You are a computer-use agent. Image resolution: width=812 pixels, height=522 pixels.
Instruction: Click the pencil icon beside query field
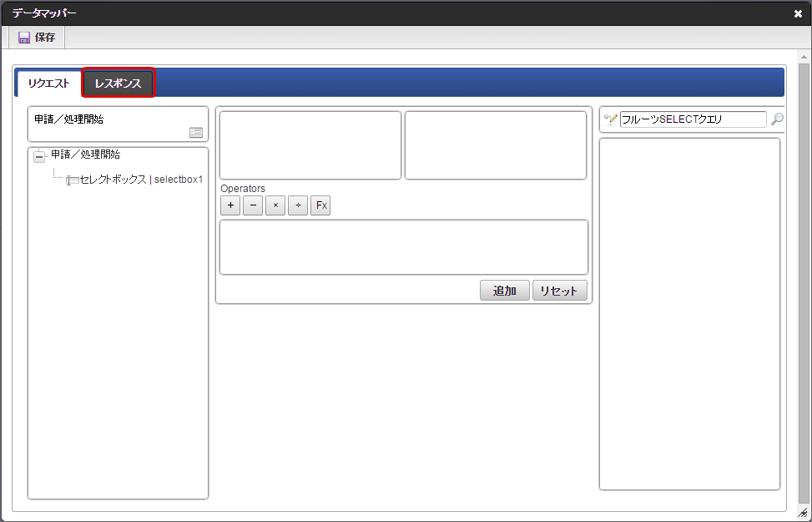pos(611,119)
